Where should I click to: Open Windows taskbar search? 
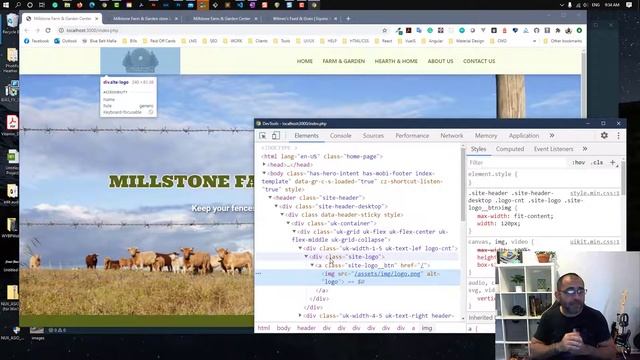click(x=18, y=5)
